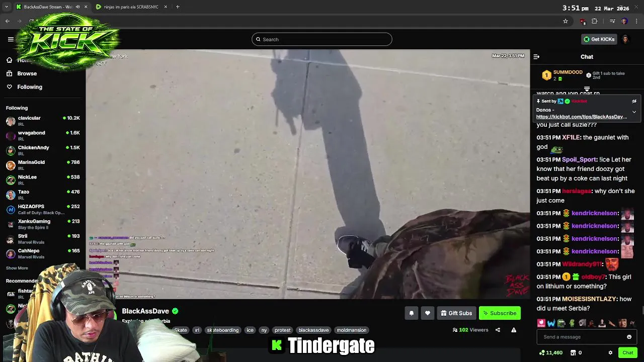
Task: Open the notification bell for BlackAssDave
Action: coord(411,313)
